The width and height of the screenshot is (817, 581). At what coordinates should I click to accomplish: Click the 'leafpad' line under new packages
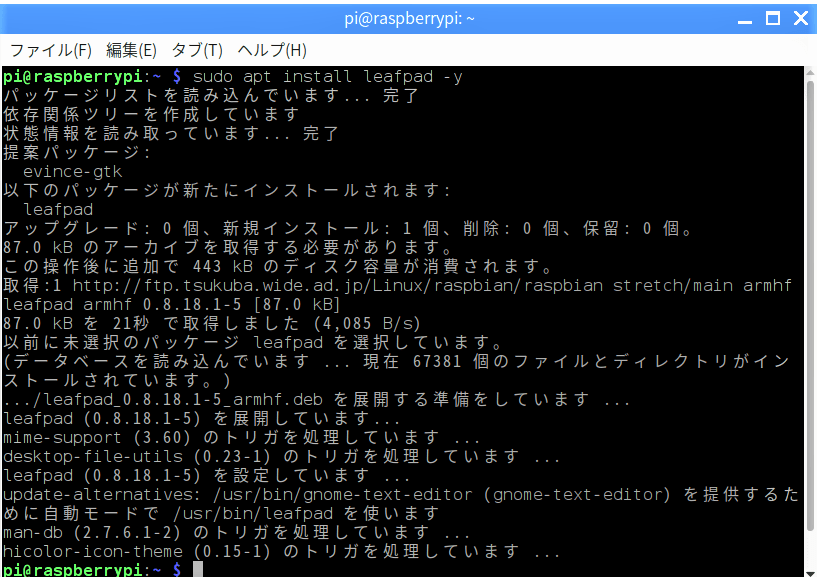[x=58, y=209]
